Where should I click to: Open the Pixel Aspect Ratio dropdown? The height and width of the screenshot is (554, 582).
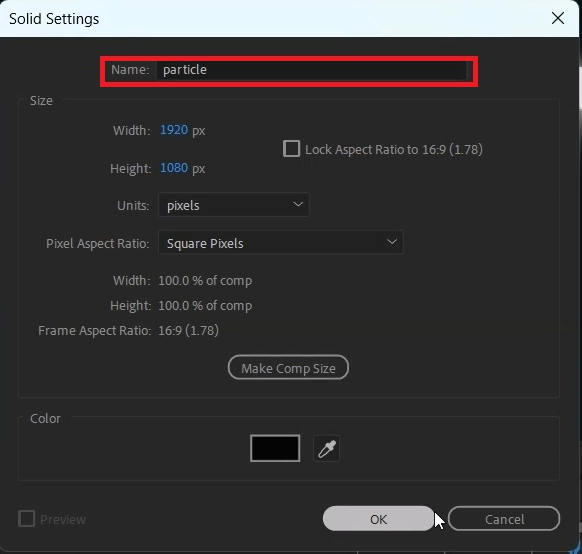281,243
